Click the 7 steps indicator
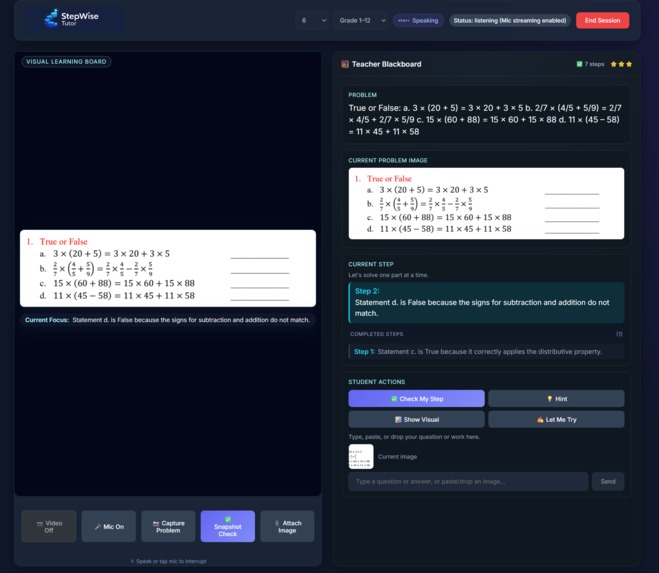659x573 pixels. pos(590,64)
